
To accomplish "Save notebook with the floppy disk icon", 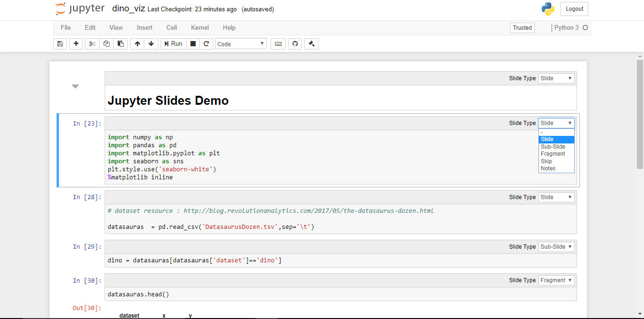I will [x=59, y=44].
